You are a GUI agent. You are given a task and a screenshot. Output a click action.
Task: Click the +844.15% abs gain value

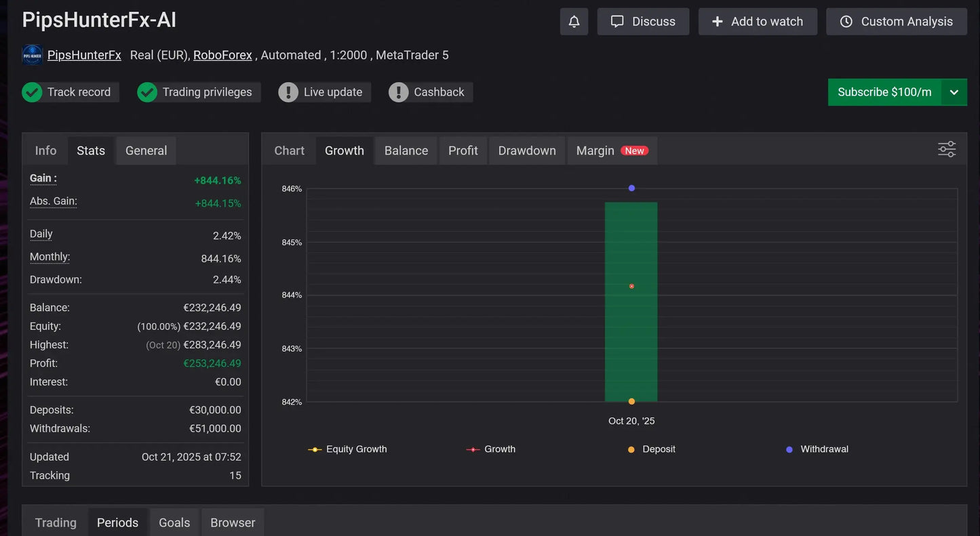218,203
